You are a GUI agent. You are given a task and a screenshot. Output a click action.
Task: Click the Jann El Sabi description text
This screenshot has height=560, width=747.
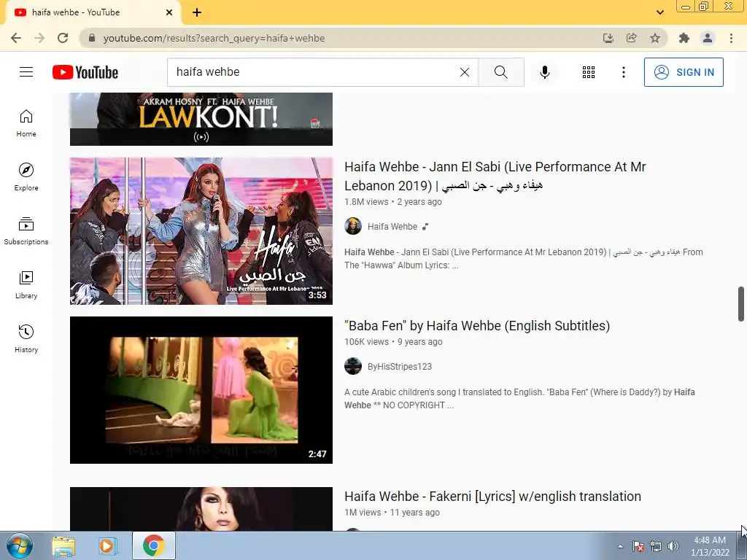click(524, 259)
